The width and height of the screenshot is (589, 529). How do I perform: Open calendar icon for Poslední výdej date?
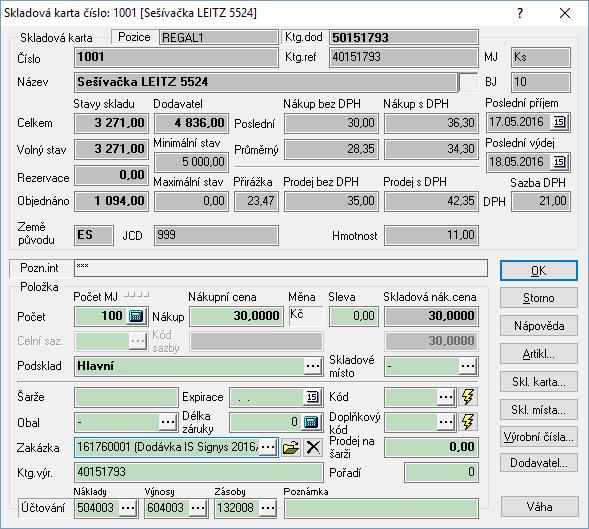(559, 162)
